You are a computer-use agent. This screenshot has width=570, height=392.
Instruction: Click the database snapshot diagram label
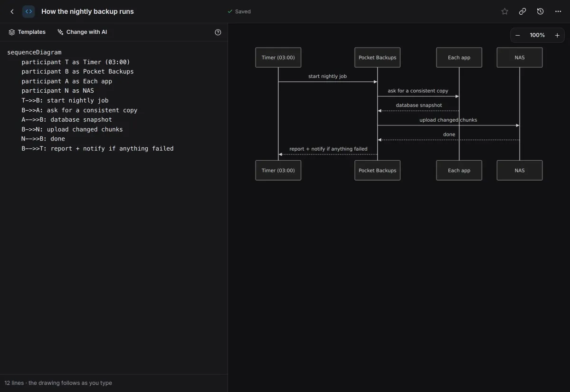coord(419,105)
